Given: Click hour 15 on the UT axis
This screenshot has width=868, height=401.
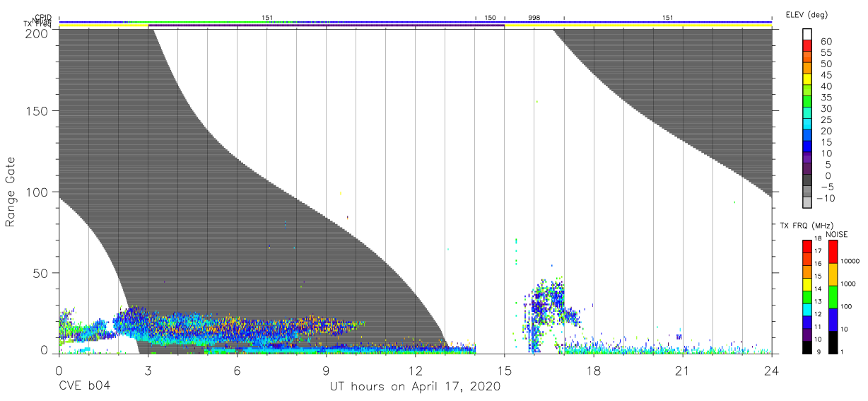Looking at the screenshot, I should 504,371.
